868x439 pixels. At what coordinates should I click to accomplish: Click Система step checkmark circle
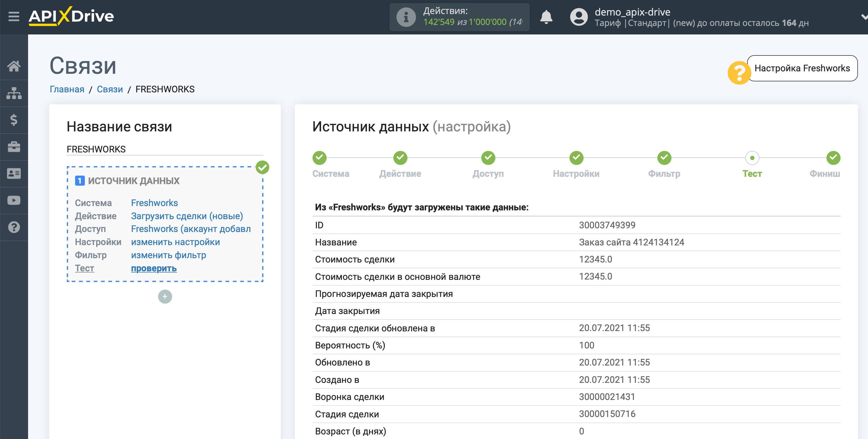[320, 158]
